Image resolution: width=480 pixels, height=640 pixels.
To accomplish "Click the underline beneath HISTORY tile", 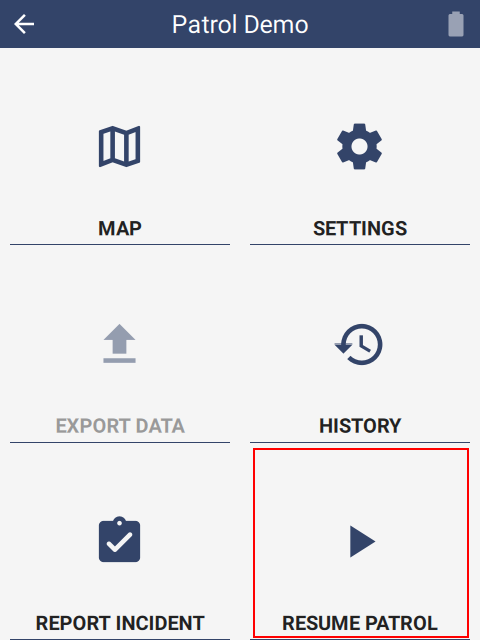I will 360,442.
